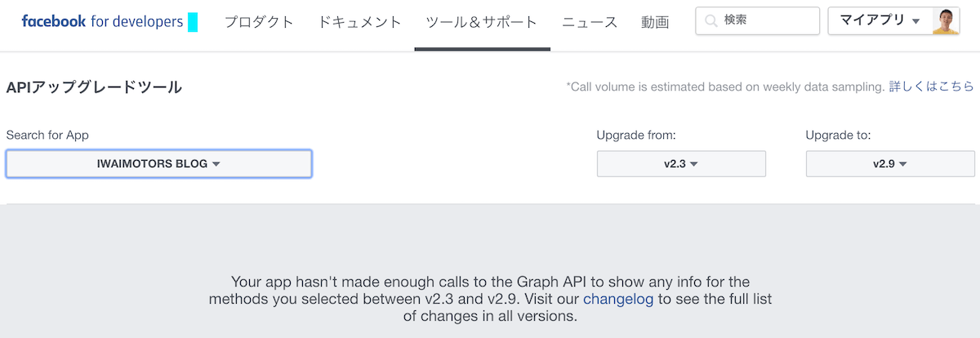The height and width of the screenshot is (338, 980).
Task: Open the プロダクト menu
Action: [259, 22]
